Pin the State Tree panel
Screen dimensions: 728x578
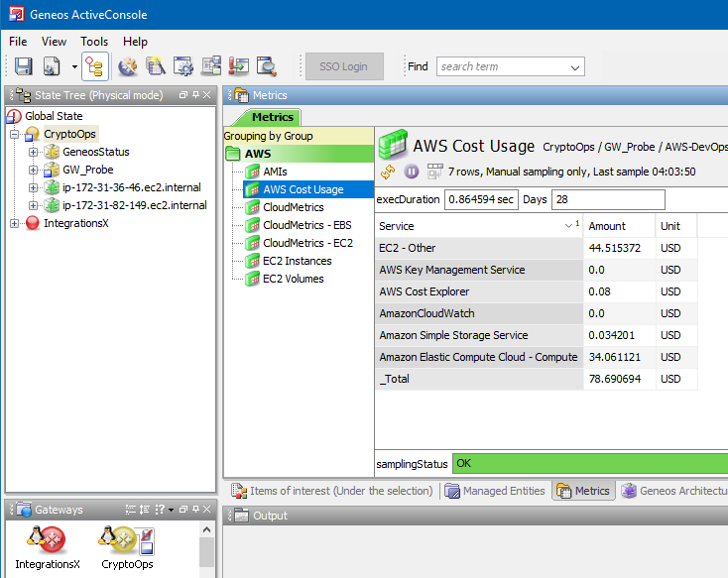[x=196, y=95]
